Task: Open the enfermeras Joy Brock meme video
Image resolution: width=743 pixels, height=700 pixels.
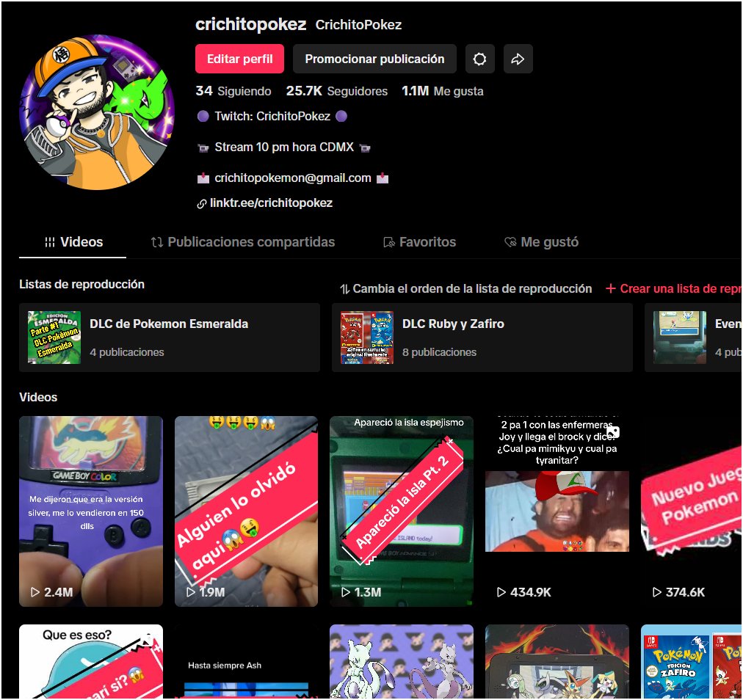Action: pos(557,511)
